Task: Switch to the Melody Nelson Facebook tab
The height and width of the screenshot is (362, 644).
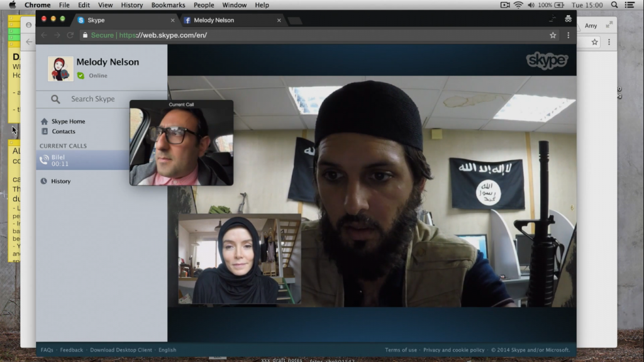Action: (214, 20)
